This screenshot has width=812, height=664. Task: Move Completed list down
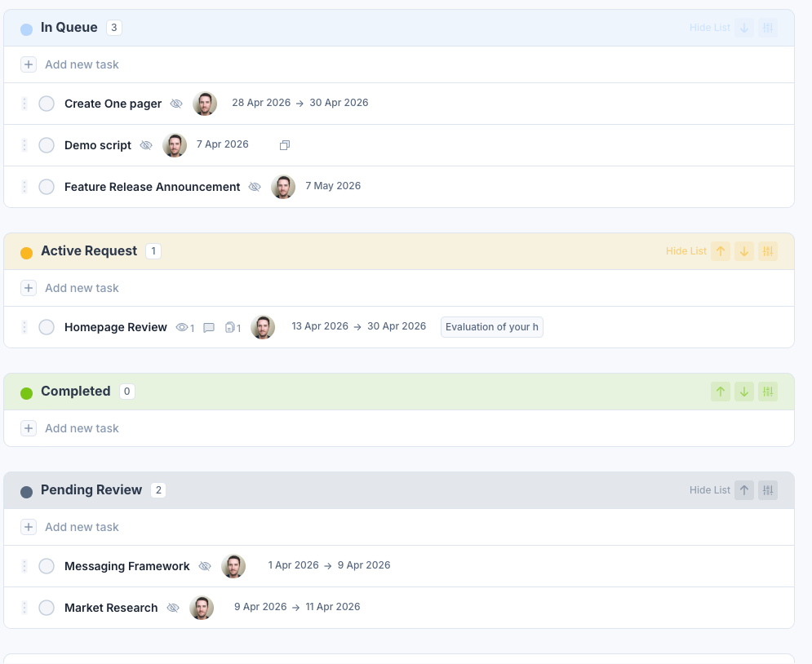pyautogui.click(x=743, y=392)
